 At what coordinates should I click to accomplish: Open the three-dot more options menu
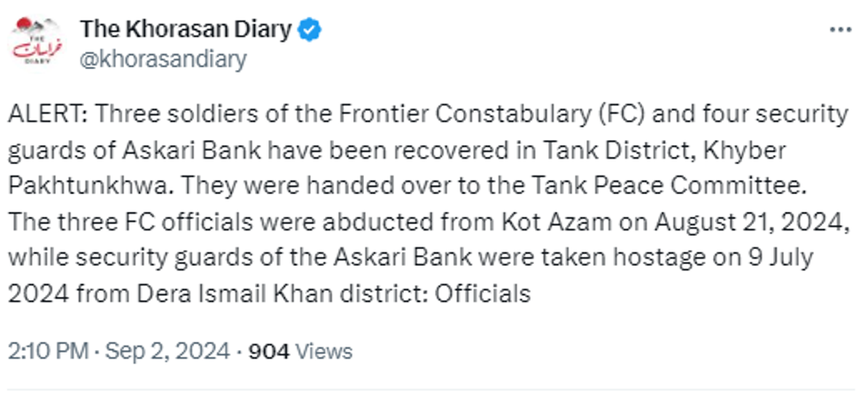coord(840,29)
